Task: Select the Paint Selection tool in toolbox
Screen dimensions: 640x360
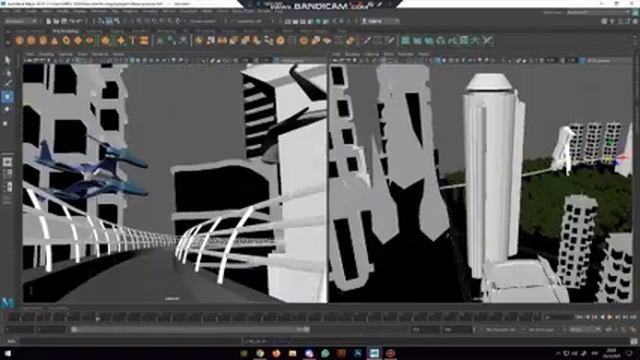Action: tap(7, 84)
